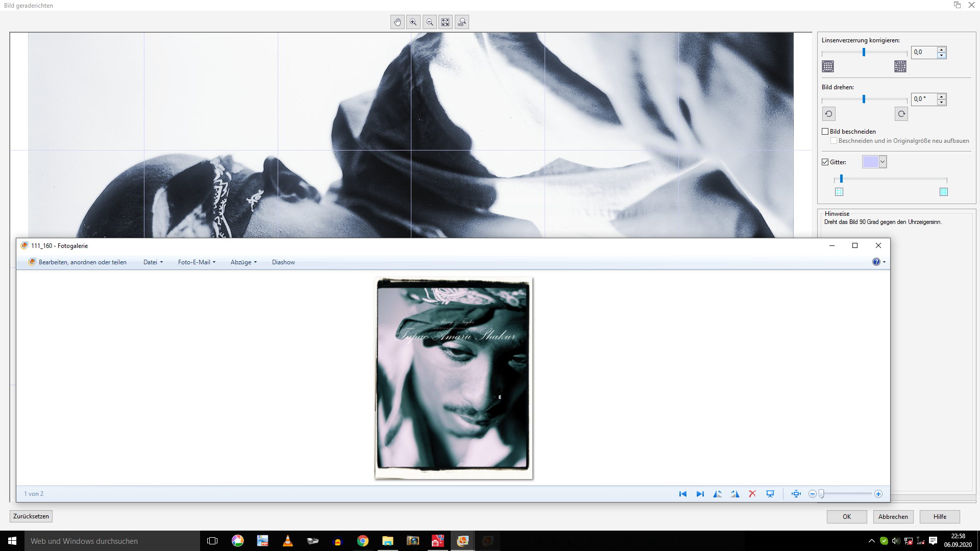980x551 pixels.
Task: Rotate image 90 degrees counterclockwise
Action: (x=829, y=114)
